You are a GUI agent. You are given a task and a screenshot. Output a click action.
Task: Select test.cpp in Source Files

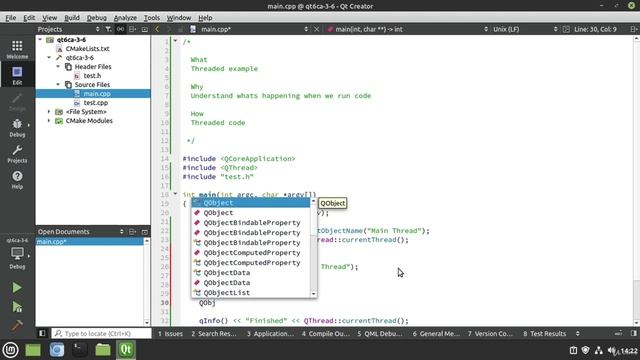coord(96,103)
